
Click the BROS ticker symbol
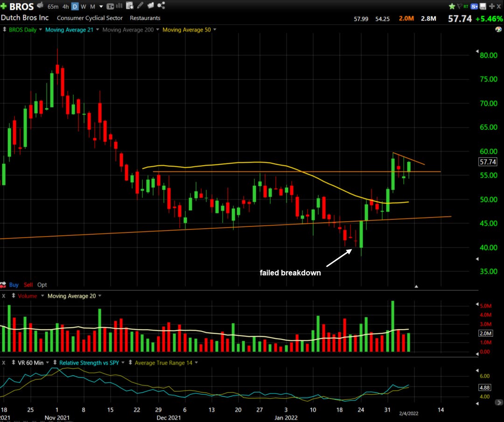click(21, 7)
